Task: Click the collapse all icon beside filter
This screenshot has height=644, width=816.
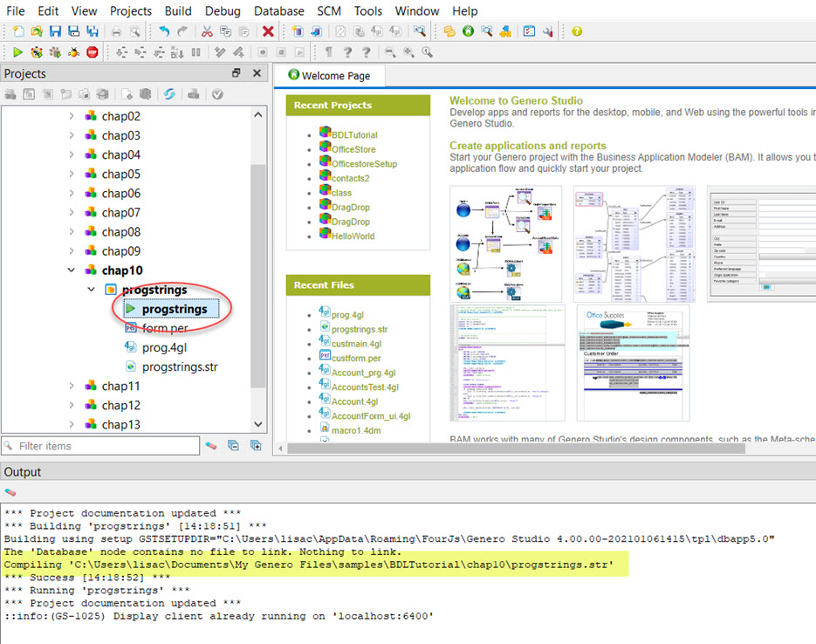Action: tap(233, 446)
